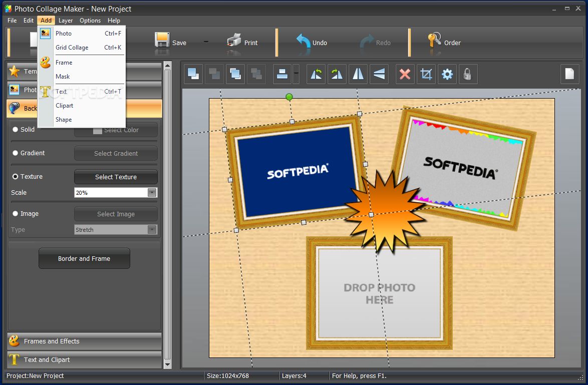The height and width of the screenshot is (385, 588).
Task: Click the bring forward icon
Action: (193, 74)
